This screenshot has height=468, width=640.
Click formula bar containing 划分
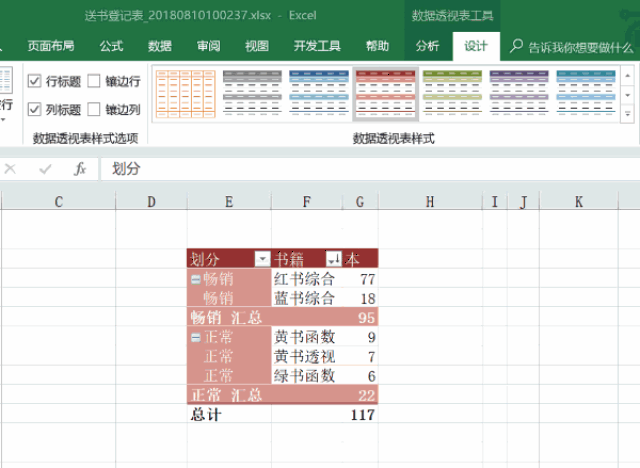click(x=370, y=169)
